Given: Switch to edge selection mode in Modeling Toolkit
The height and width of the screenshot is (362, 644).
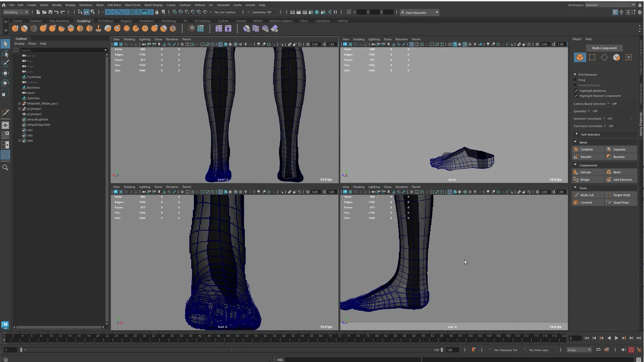Looking at the screenshot, I should [604, 57].
